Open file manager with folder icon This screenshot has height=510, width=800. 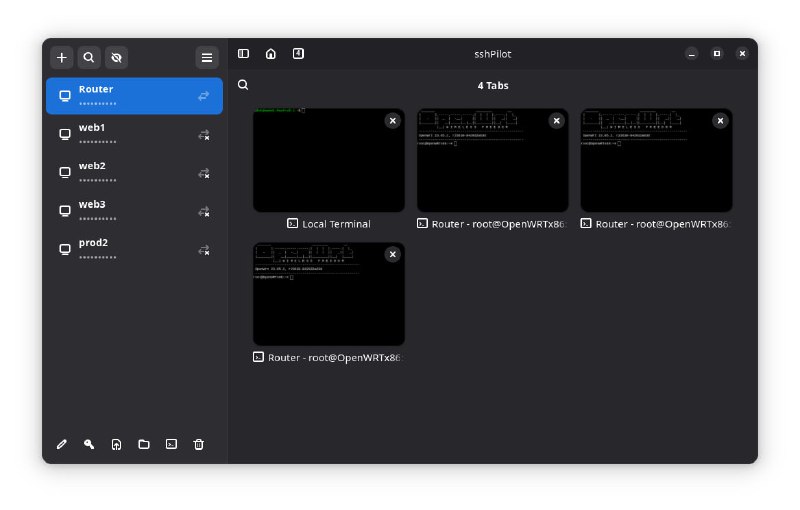pos(144,444)
